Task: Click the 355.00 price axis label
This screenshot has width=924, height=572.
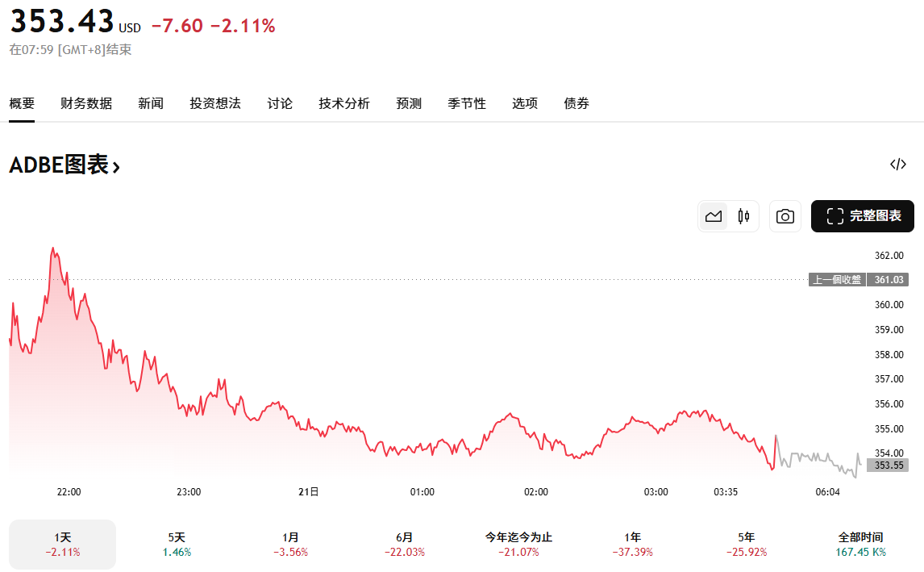Action: (889, 428)
